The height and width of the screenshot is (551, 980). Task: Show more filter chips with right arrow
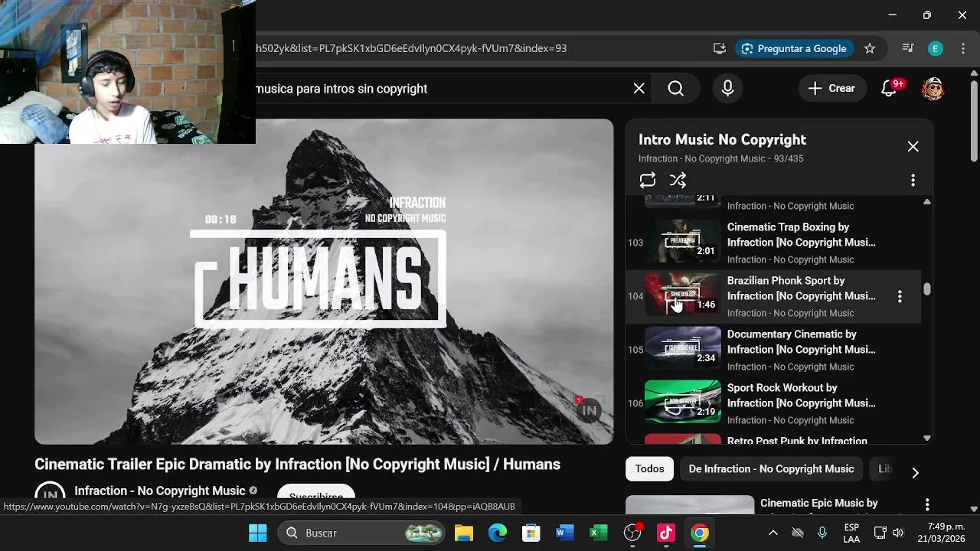pyautogui.click(x=915, y=473)
